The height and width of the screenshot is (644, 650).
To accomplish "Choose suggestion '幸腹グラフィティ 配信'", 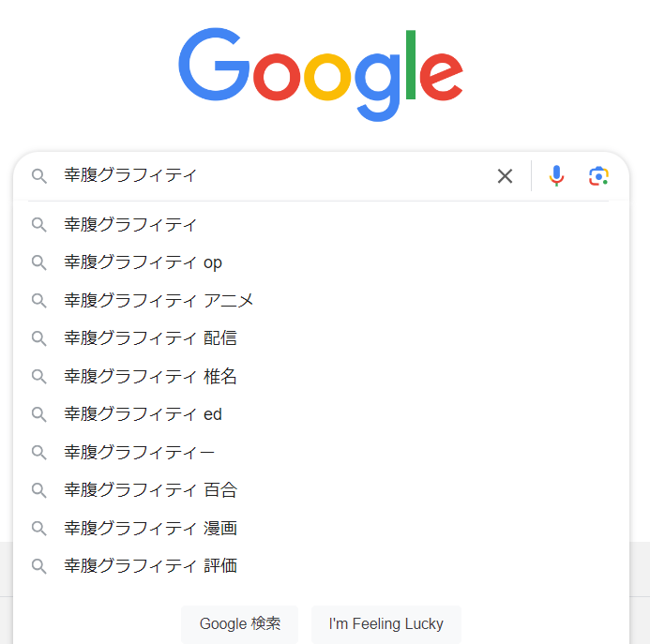I will pyautogui.click(x=150, y=338).
